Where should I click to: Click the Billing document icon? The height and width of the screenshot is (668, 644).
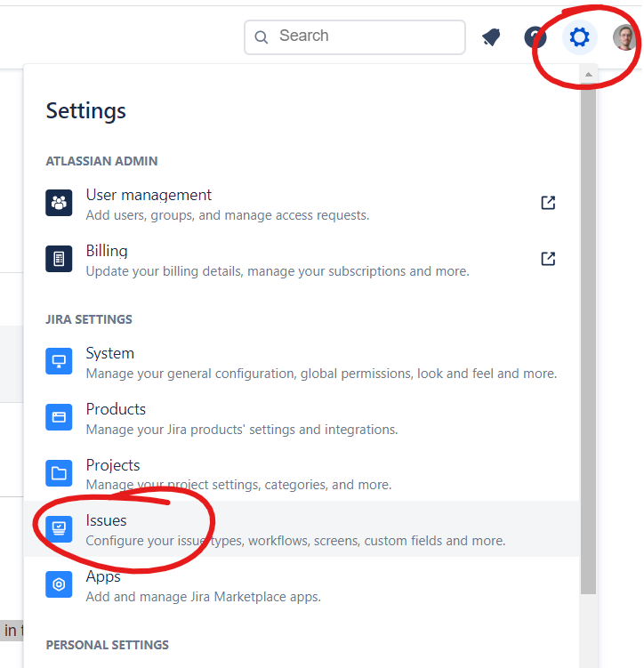[x=59, y=259]
